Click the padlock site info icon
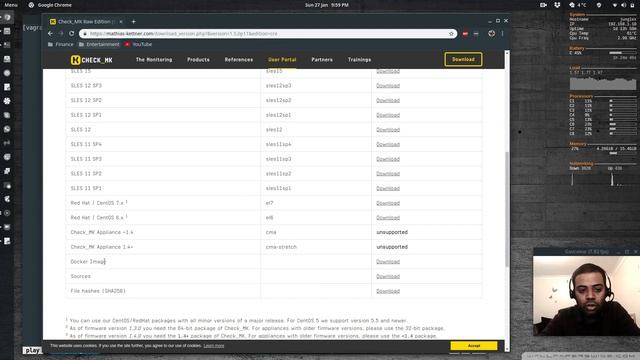This screenshot has height=360, width=640. (x=85, y=33)
